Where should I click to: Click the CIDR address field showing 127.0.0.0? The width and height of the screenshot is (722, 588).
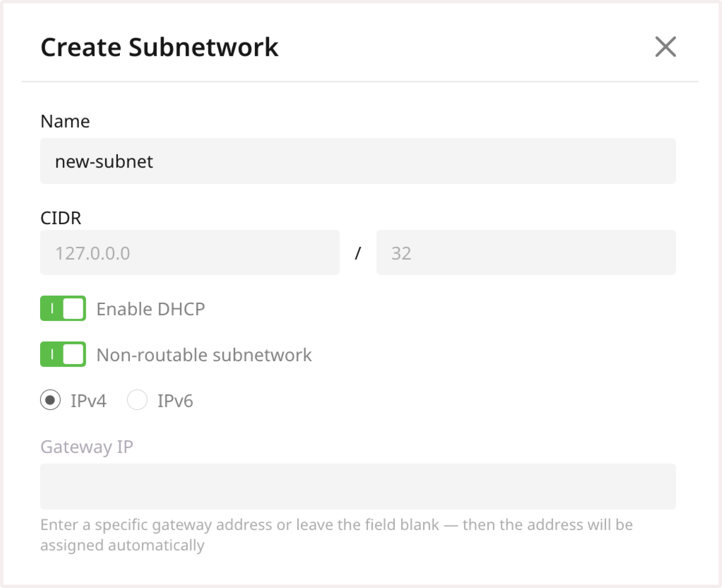[x=189, y=253]
